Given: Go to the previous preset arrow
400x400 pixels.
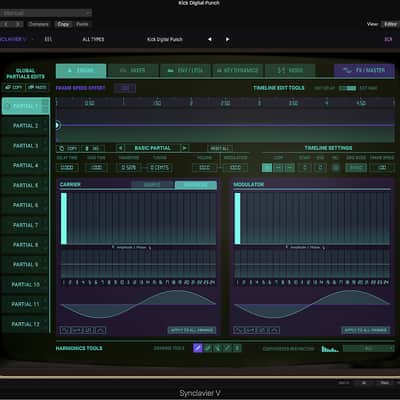Looking at the screenshot, I should coord(210,39).
